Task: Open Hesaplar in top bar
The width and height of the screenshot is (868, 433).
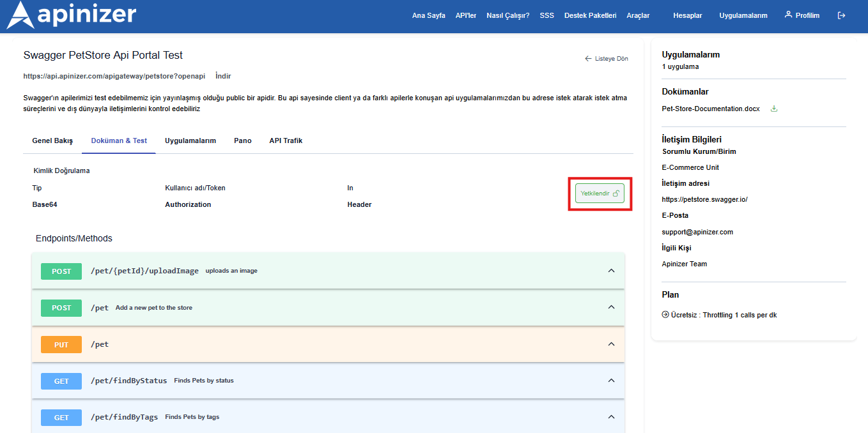Action: coord(687,15)
